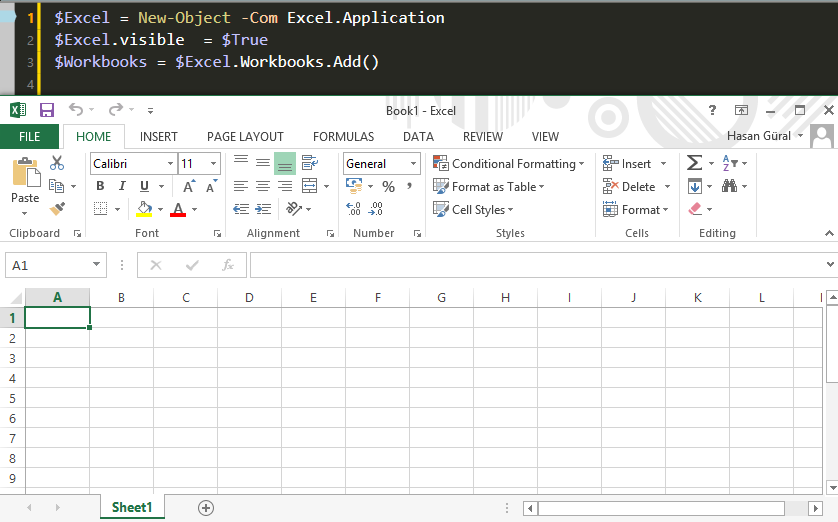Increase the cell indent

(x=263, y=209)
